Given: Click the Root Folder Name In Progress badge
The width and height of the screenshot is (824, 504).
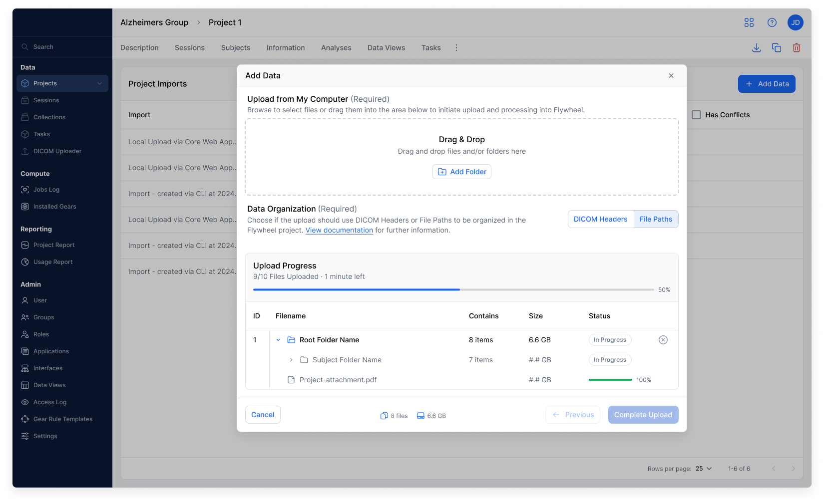Looking at the screenshot, I should coord(610,340).
